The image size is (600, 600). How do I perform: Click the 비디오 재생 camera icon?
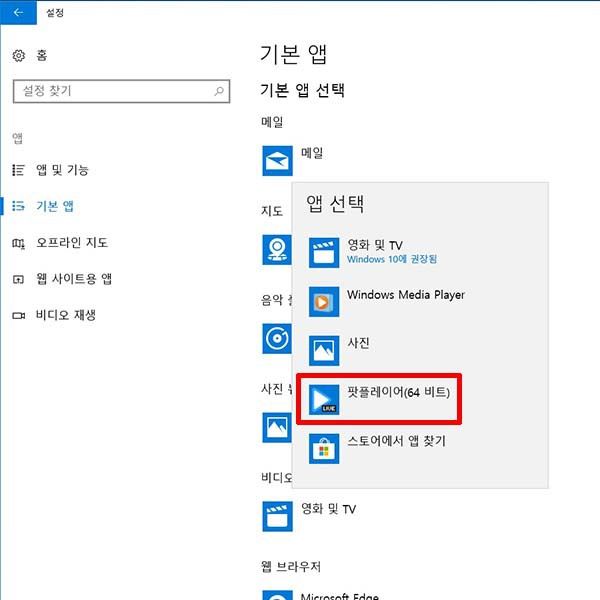tap(19, 316)
